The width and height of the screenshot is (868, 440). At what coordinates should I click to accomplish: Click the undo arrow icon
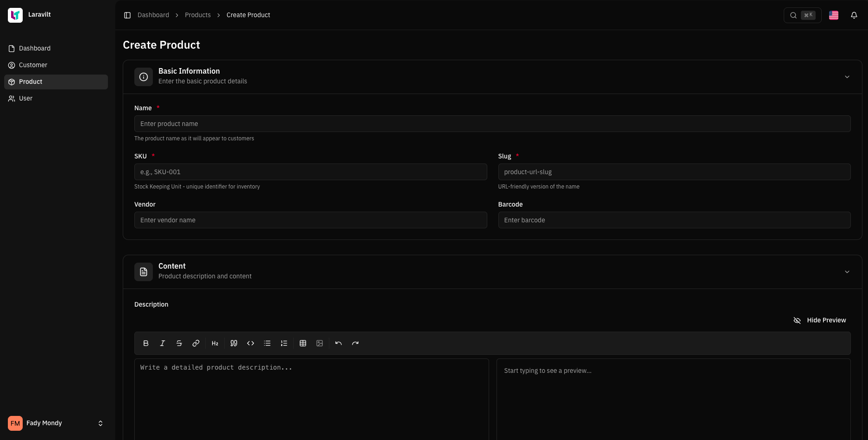pyautogui.click(x=339, y=343)
